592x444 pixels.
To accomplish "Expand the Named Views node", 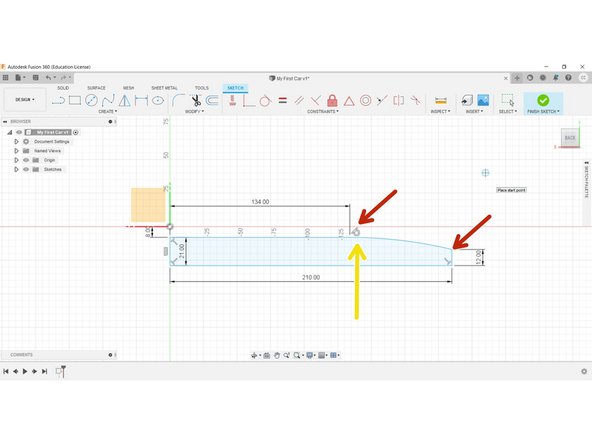I will pyautogui.click(x=16, y=151).
